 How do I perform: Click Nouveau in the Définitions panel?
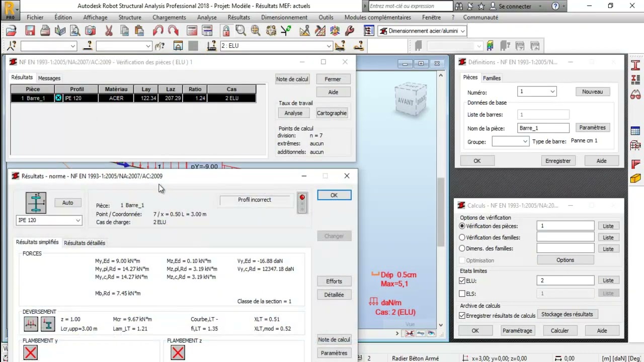tap(592, 92)
